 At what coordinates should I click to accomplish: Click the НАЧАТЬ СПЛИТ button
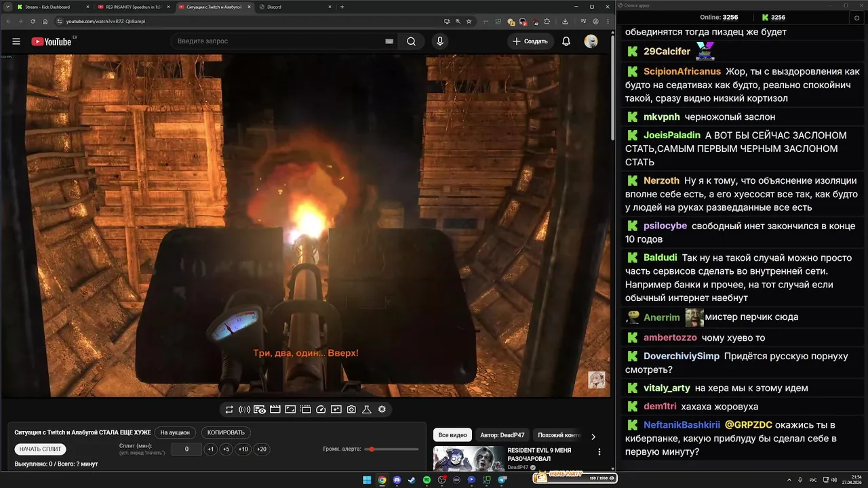coord(40,449)
